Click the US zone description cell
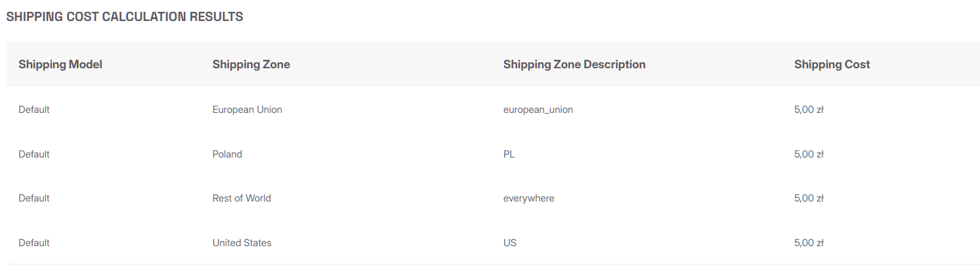The image size is (980, 279). pos(509,243)
